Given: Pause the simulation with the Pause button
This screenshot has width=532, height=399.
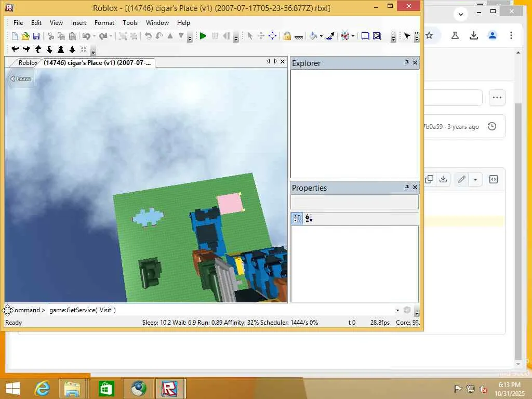Looking at the screenshot, I should coord(215,36).
